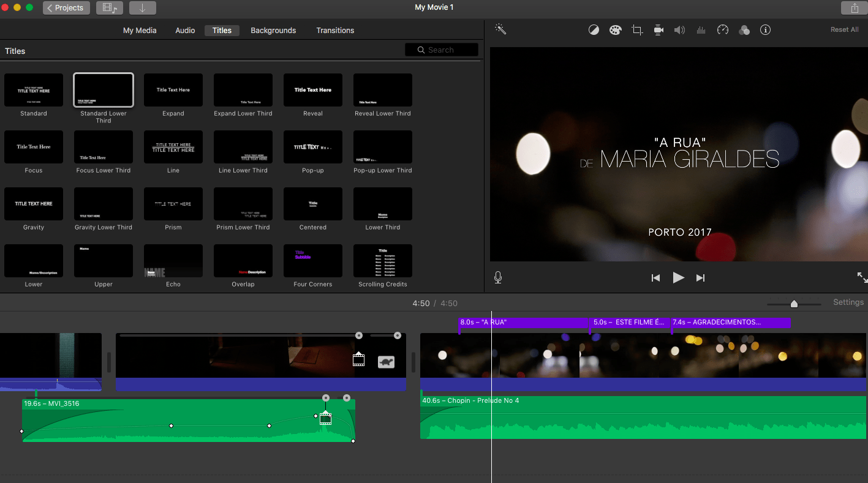Switch to the Backgrounds tab

click(273, 31)
